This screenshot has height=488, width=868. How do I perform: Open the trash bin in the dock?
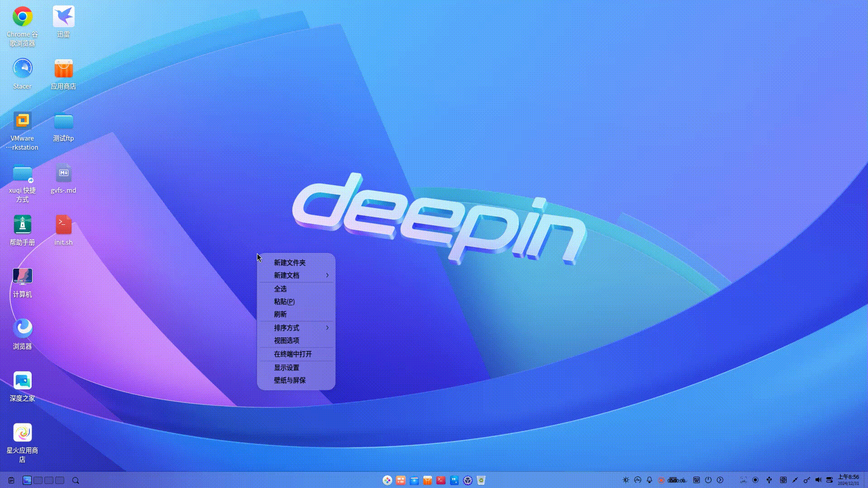coord(481,480)
